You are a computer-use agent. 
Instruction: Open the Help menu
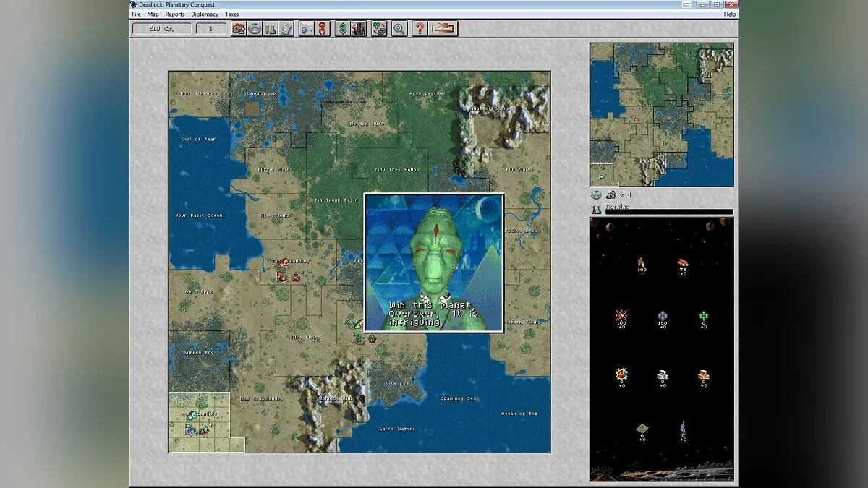tap(730, 14)
